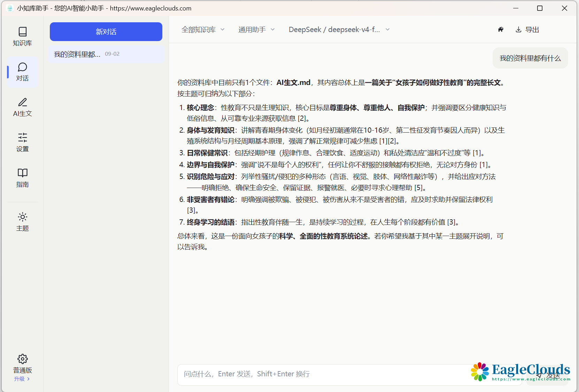Open the 知识库 knowledge base section
Screen dimensions: 579x392
[22, 37]
